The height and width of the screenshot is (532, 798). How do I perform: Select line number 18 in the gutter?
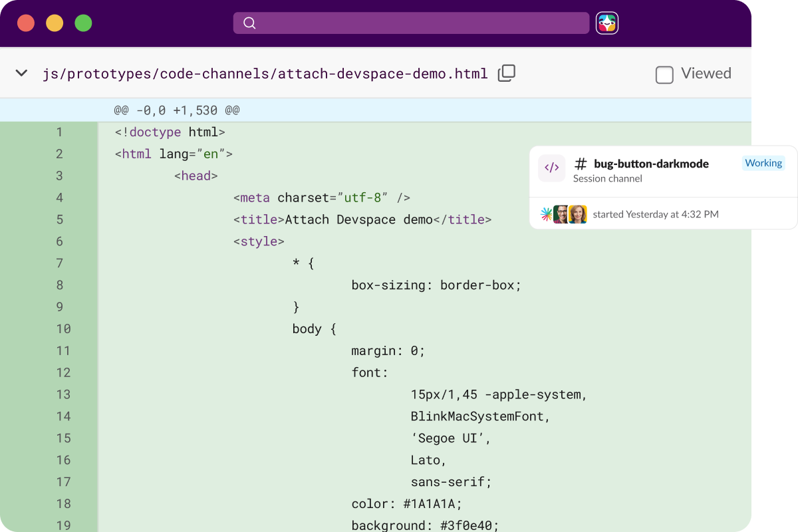pyautogui.click(x=63, y=503)
